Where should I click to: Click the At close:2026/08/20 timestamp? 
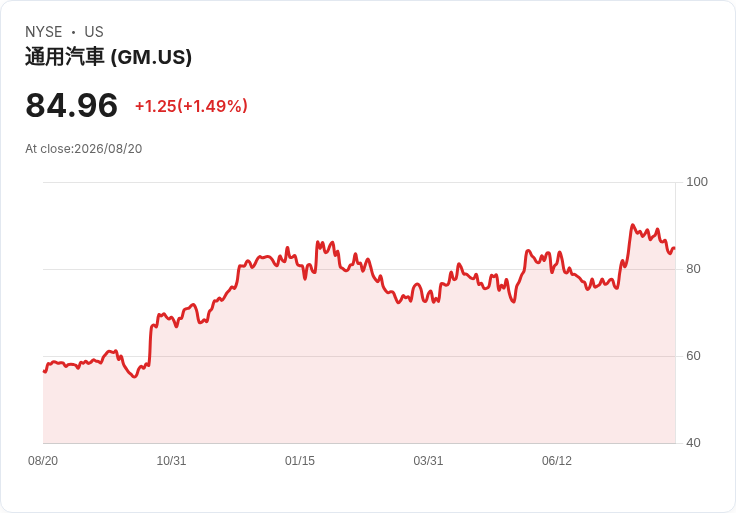84,149
